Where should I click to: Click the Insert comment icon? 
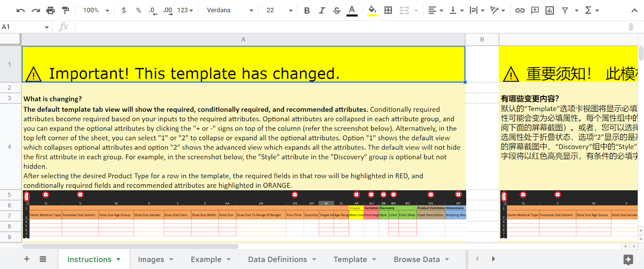pos(535,10)
